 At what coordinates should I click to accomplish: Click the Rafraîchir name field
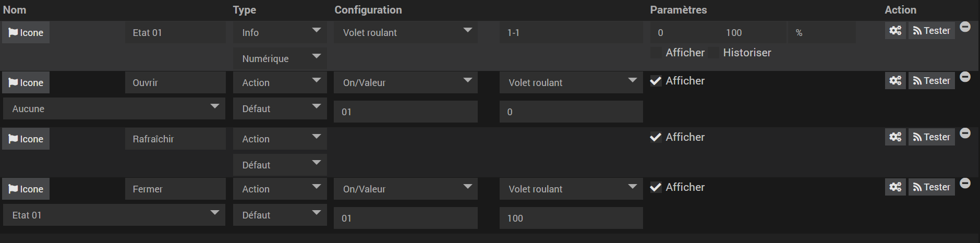[x=175, y=139]
